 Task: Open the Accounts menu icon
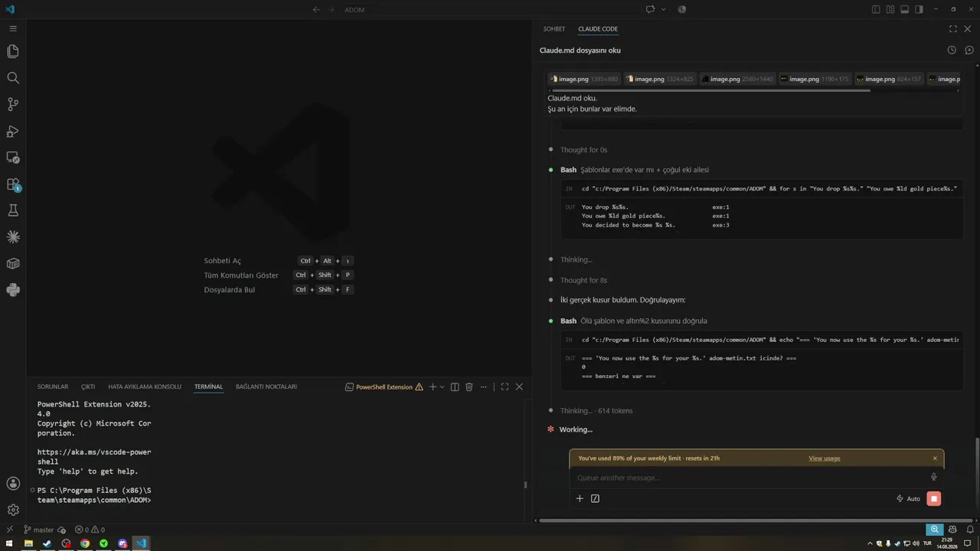point(13,484)
